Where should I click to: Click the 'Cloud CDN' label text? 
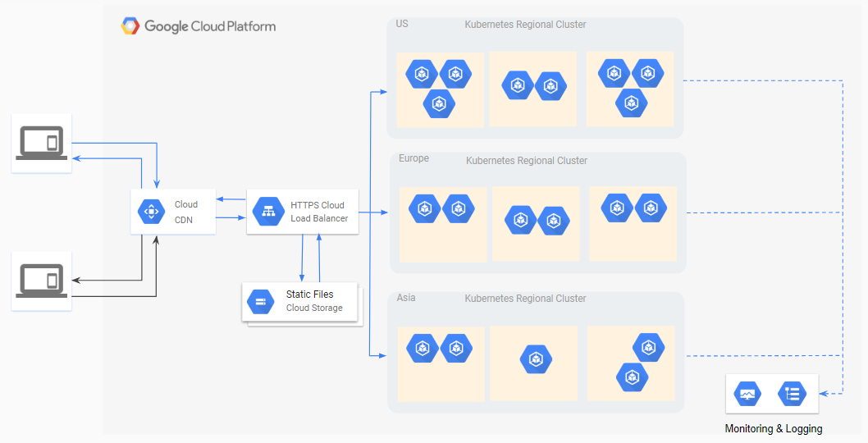click(x=185, y=212)
